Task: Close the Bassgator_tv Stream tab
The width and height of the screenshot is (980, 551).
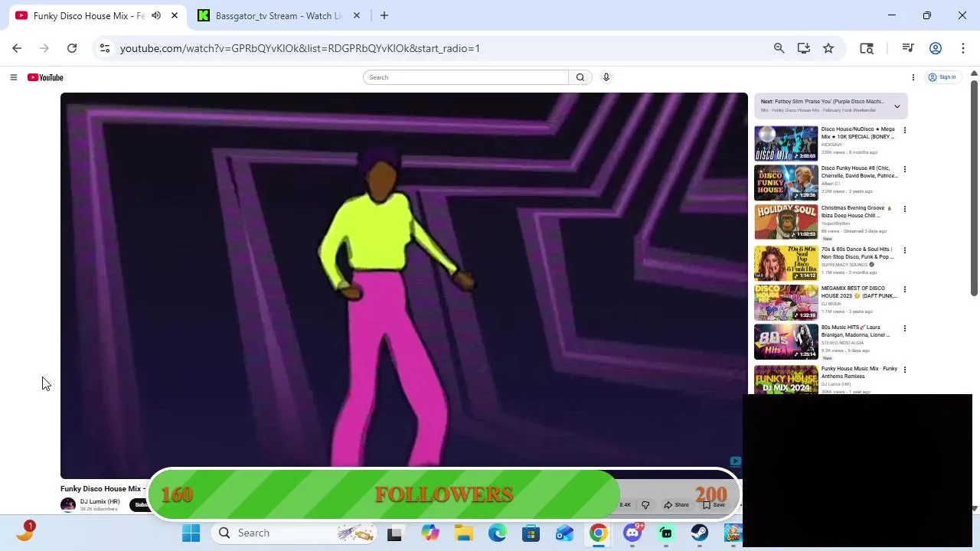Action: [357, 15]
